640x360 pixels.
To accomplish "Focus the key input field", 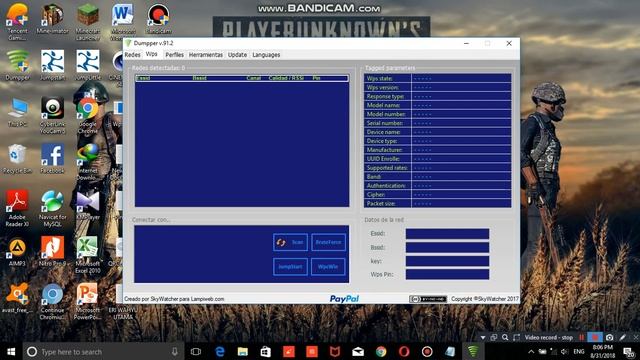I will [447, 261].
